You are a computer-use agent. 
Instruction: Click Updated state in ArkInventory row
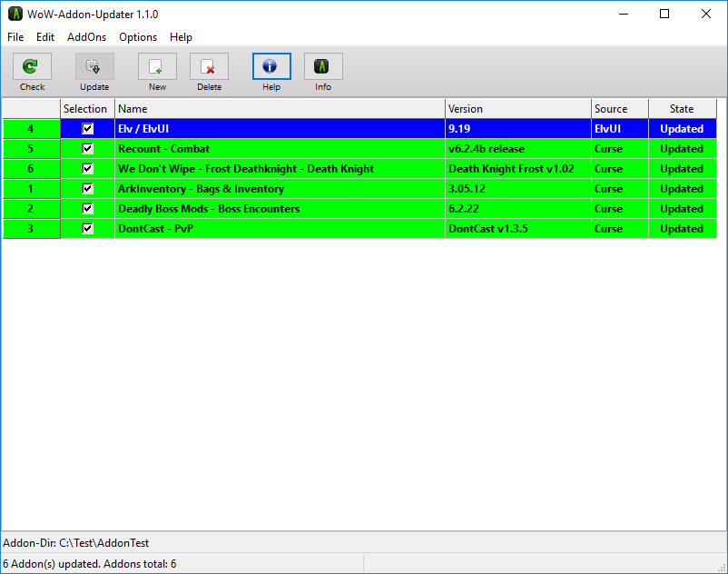(683, 189)
